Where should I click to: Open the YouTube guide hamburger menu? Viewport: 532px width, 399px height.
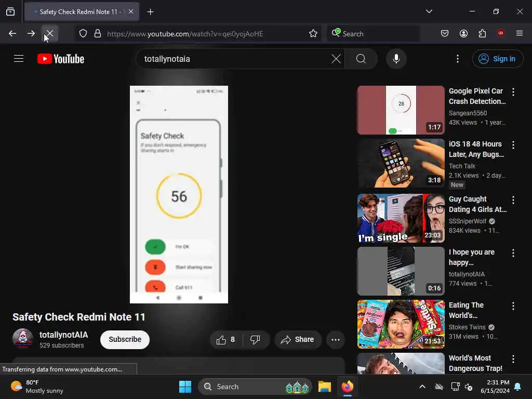click(x=19, y=59)
